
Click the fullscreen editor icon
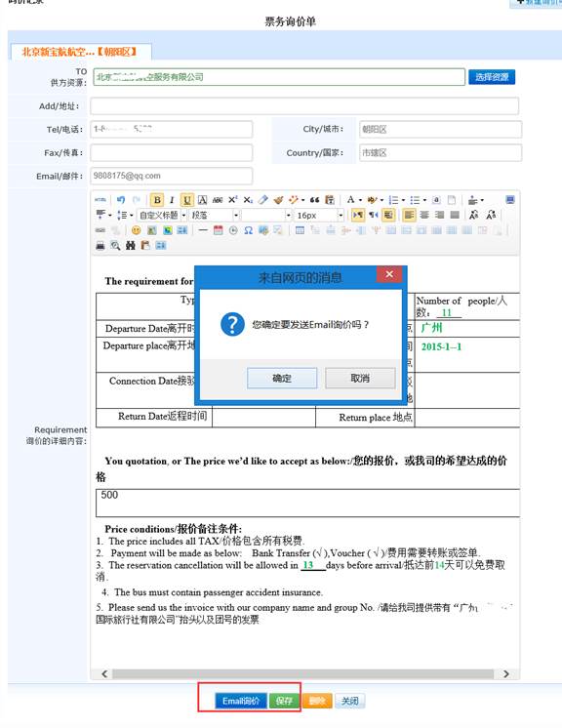(x=510, y=200)
